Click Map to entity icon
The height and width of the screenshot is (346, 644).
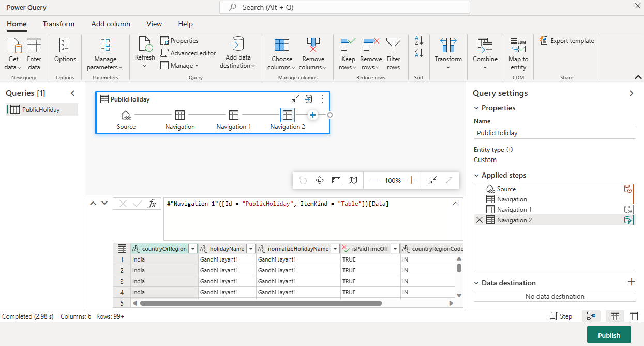coord(518,46)
